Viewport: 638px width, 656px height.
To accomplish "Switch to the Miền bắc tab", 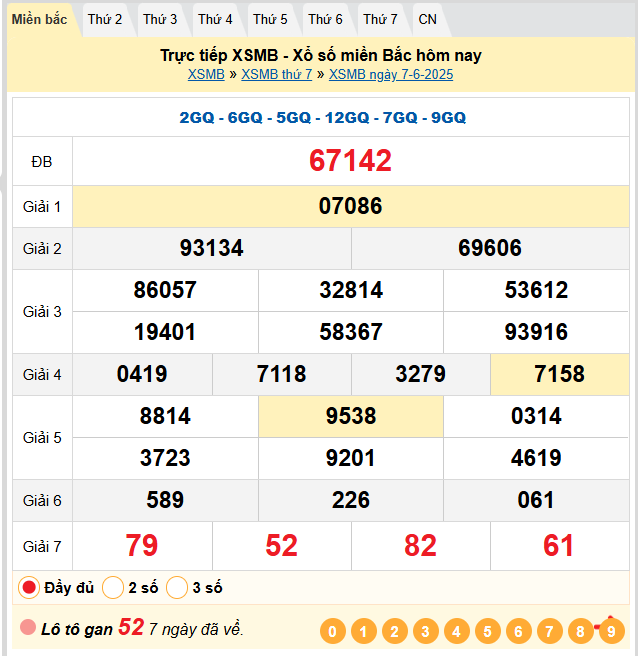I will coord(39,20).
